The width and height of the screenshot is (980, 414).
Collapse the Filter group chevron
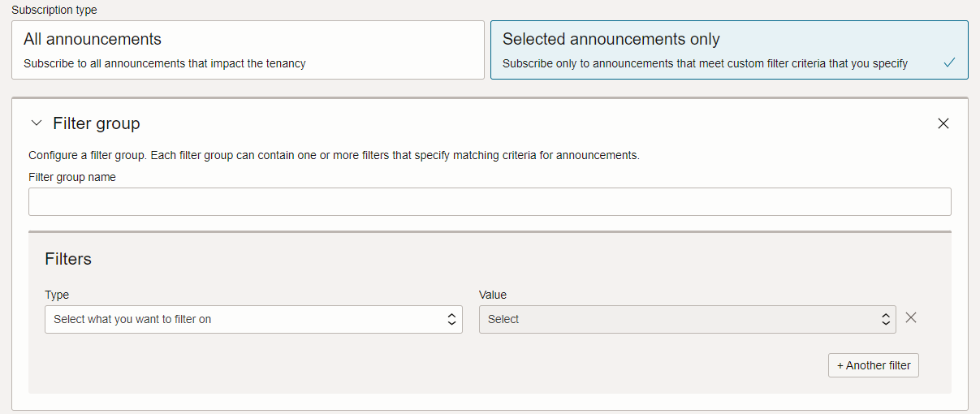point(36,123)
